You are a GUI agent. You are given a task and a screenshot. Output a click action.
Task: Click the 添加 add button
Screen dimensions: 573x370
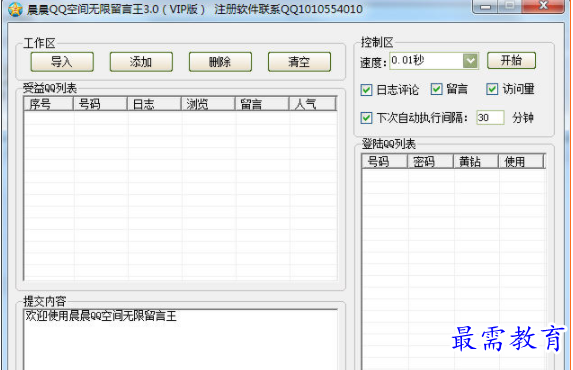141,62
